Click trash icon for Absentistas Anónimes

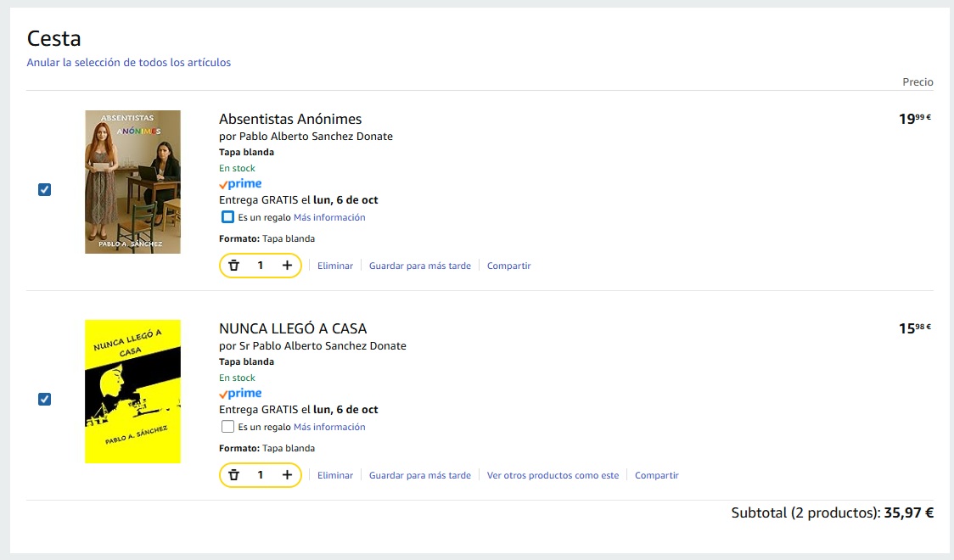pyautogui.click(x=234, y=266)
